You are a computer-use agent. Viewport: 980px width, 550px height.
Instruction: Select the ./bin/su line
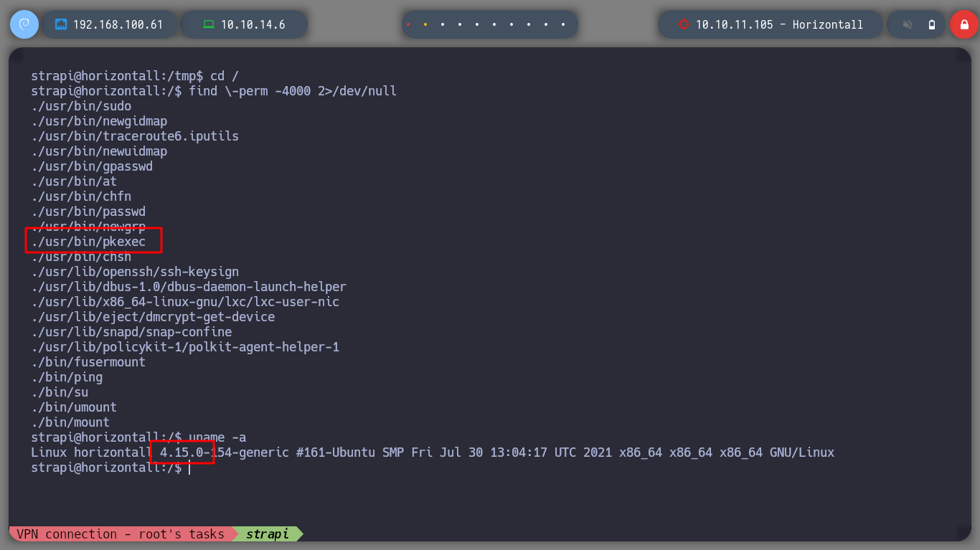click(x=60, y=392)
